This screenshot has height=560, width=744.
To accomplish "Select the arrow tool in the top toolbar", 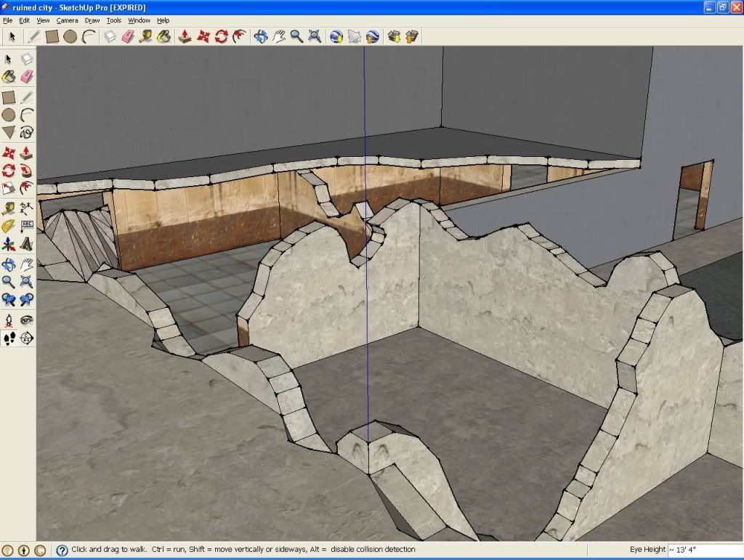I will (x=12, y=36).
